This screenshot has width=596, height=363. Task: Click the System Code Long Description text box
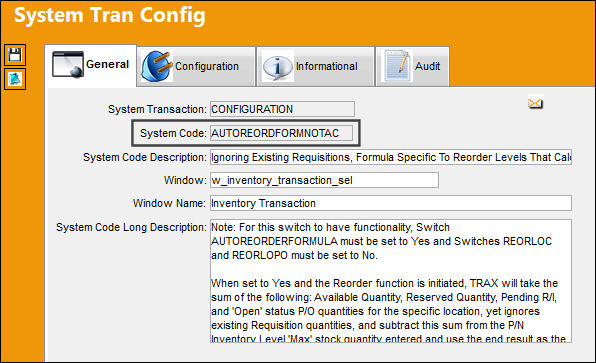click(391, 281)
